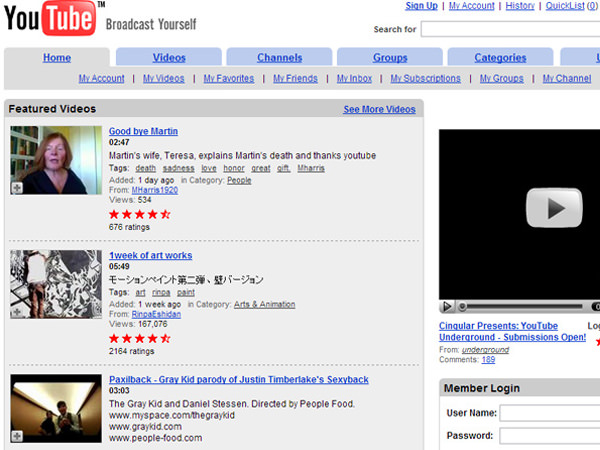
Task: Open Cingular Presents: YouTube Underground link
Action: [x=512, y=331]
